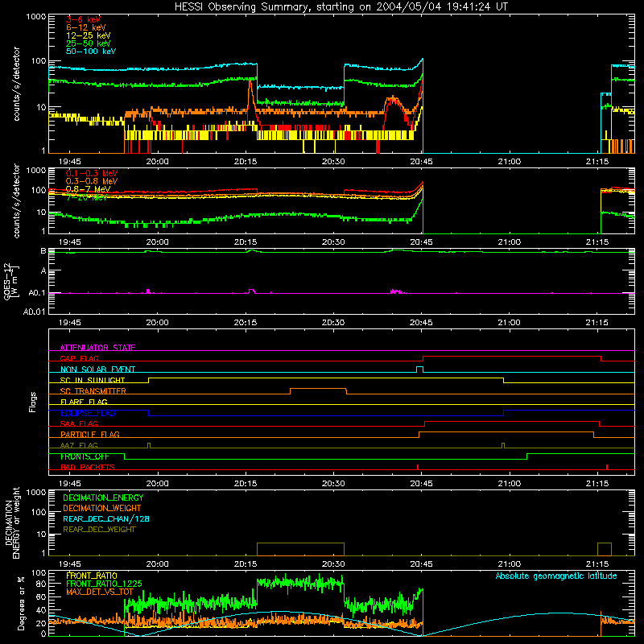The height and width of the screenshot is (644, 644).
Task: Select the 6-12 keV legend label
Action: tap(86, 27)
